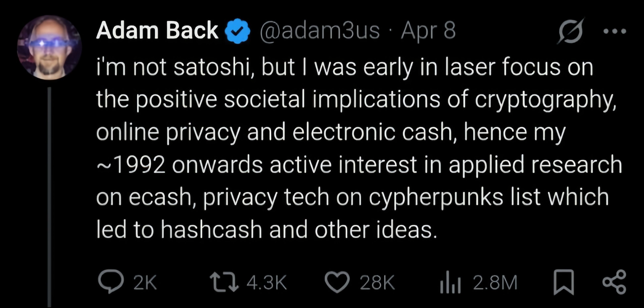Click the 28K likes count
This screenshot has height=308, width=644.
pyautogui.click(x=377, y=283)
